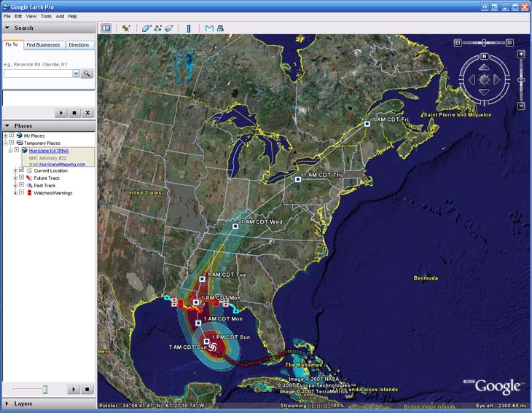This screenshot has height=413, width=532.
Task: Open the Add menu
Action: 60,16
